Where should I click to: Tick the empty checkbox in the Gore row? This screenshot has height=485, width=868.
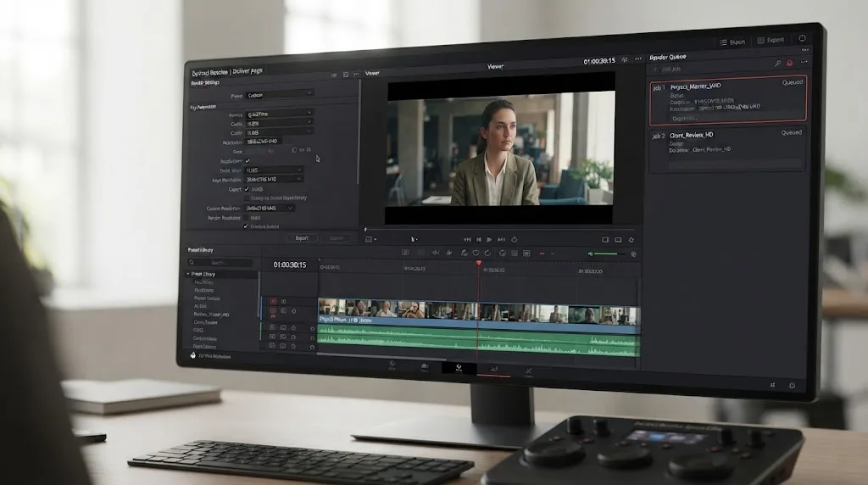[x=294, y=150]
